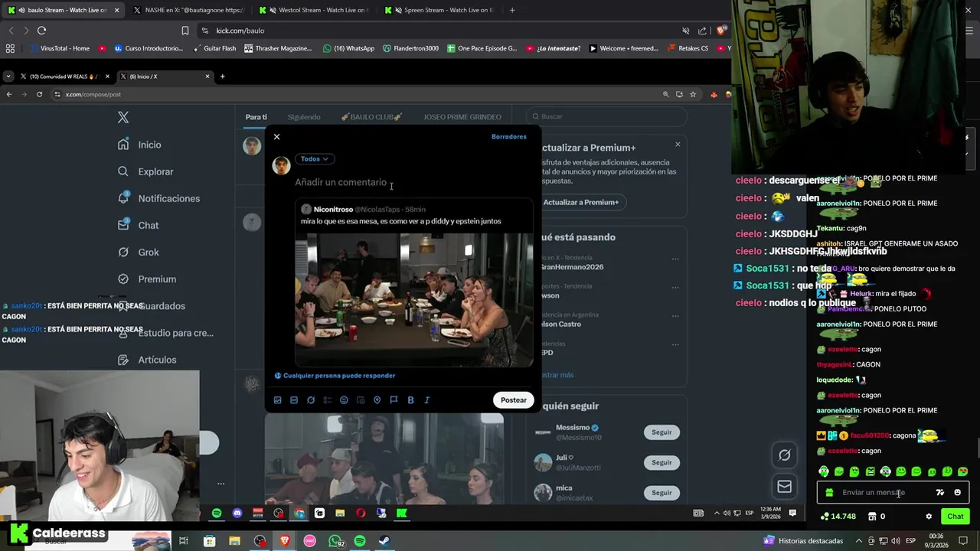Click the X logo in sidebar

(x=123, y=117)
